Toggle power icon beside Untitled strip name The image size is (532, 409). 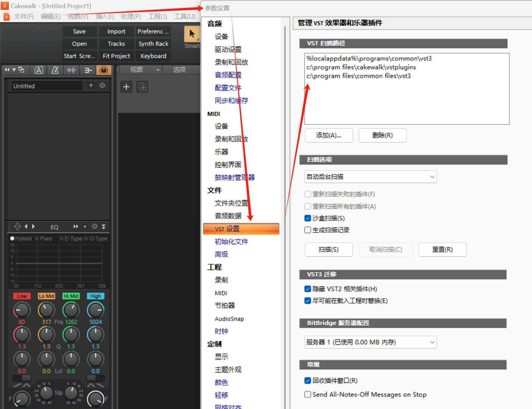coord(102,85)
